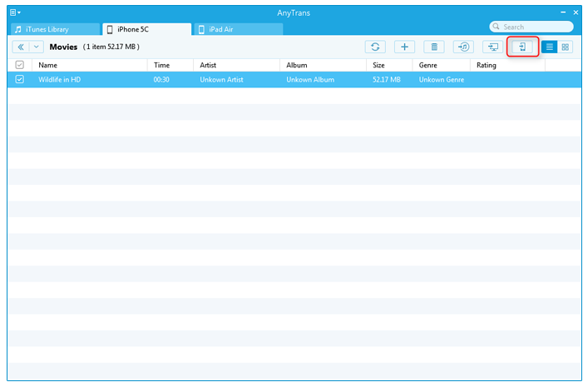Click the back double-chevron button

(x=21, y=47)
